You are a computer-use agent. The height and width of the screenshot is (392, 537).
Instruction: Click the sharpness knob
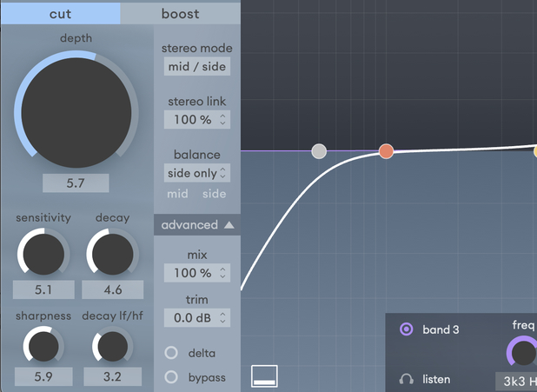[x=42, y=347]
